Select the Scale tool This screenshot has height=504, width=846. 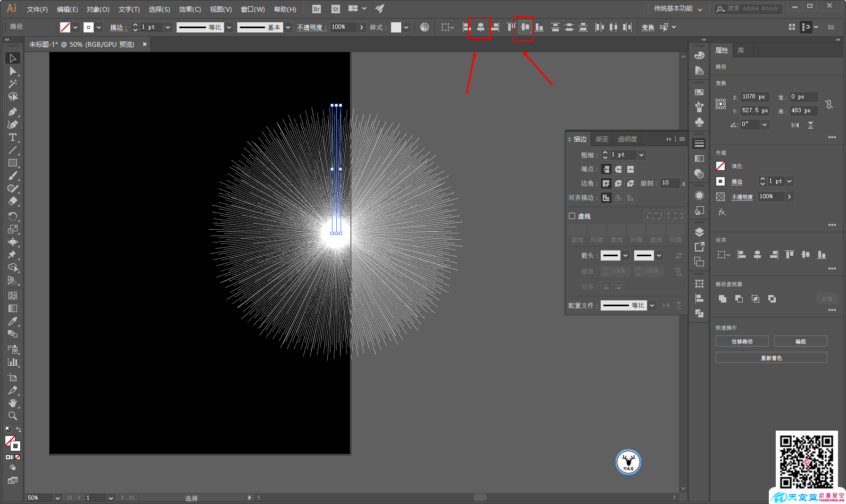pos(13,229)
